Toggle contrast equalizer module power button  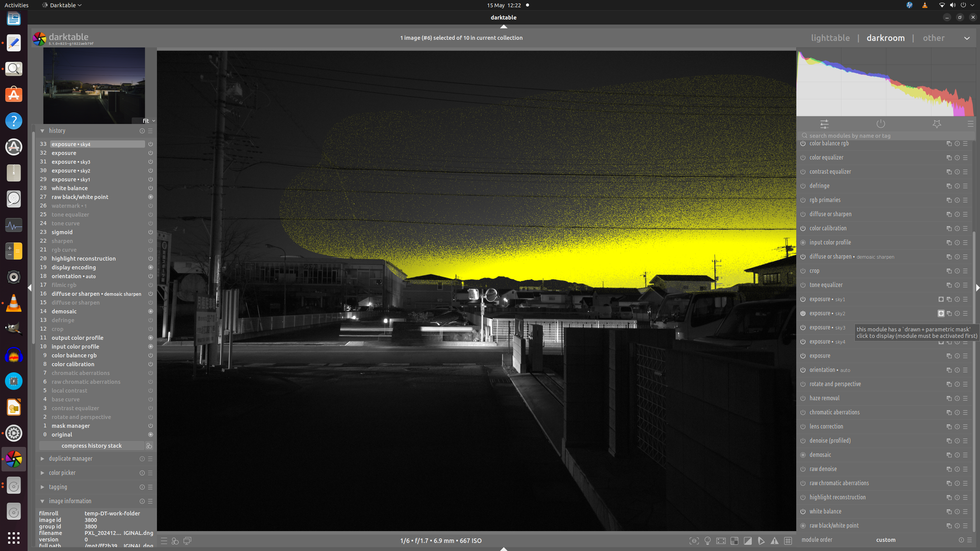pos(803,172)
